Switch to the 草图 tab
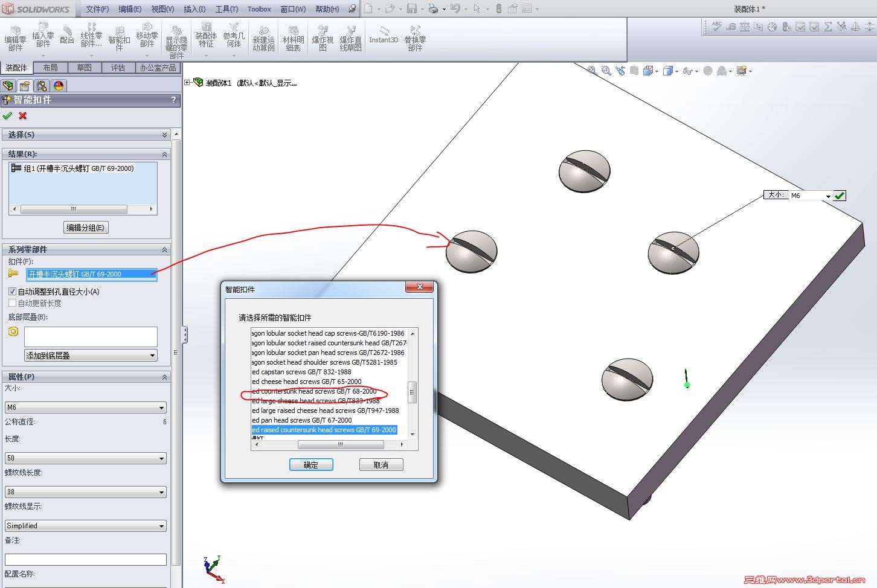 coord(85,68)
